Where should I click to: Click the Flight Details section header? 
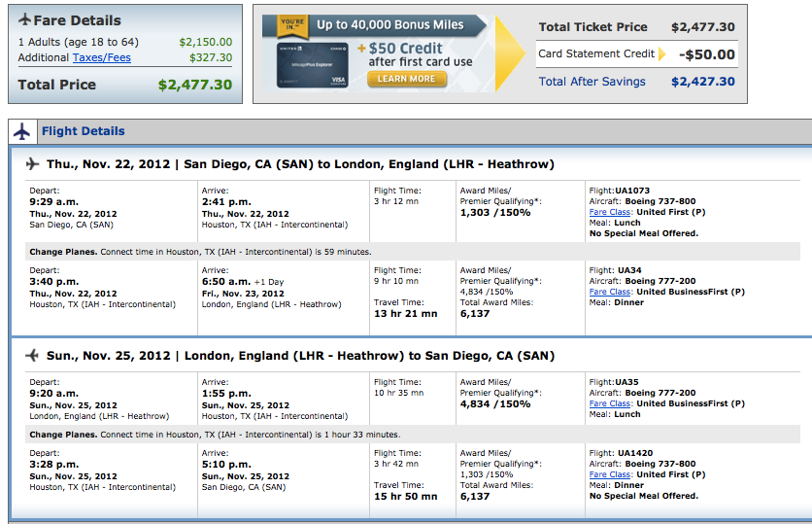(83, 131)
